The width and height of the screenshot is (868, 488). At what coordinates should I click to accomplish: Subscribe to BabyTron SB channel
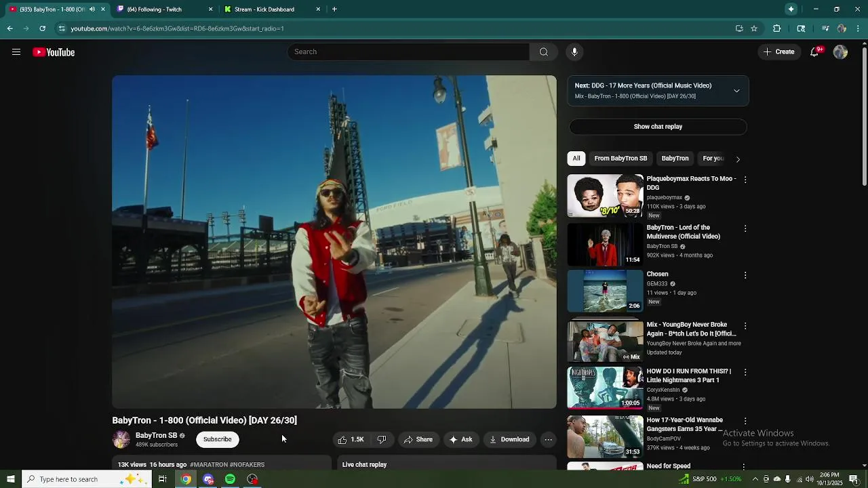coord(218,439)
